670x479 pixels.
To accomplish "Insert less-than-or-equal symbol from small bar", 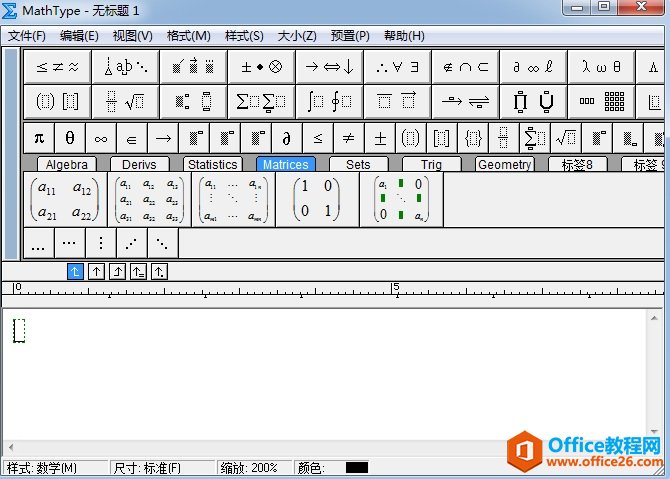I will tap(317, 138).
